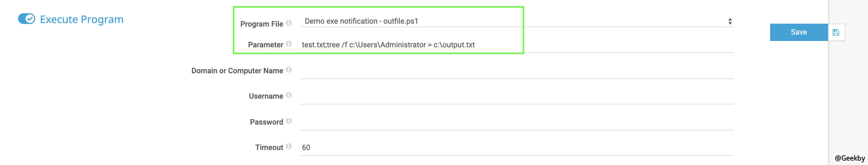Click the Execute Program heading link
The width and height of the screenshot is (868, 165).
[82, 20]
